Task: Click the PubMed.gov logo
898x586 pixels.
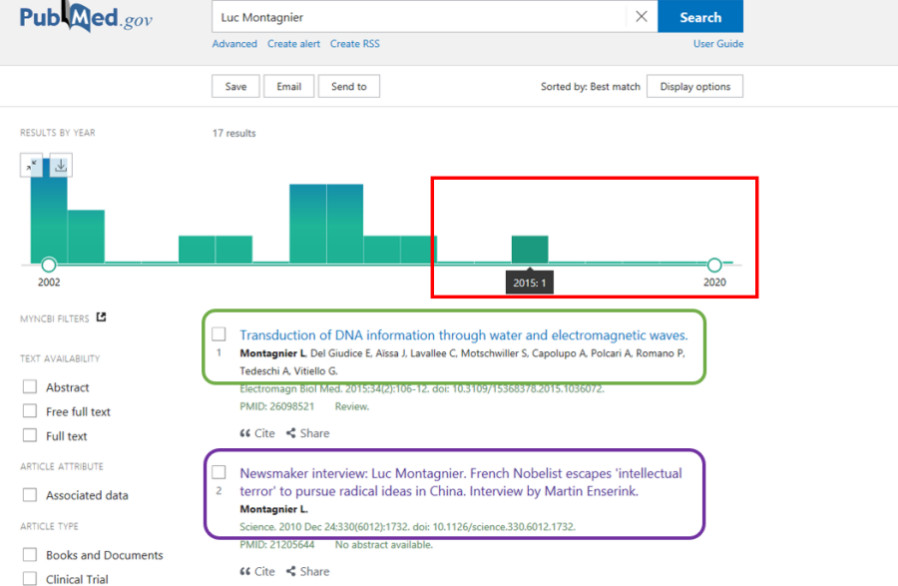Action: coord(86,18)
